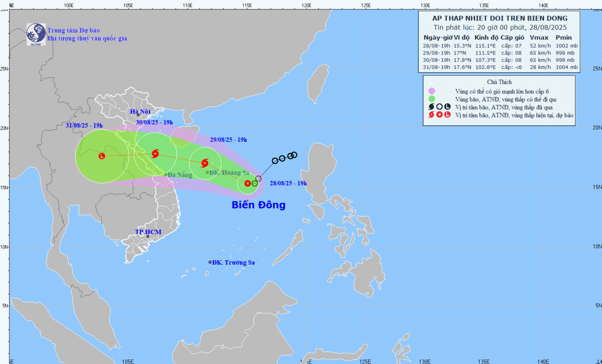Image resolution: width=602 pixels, height=364 pixels.
Task: Click the Vmax column header
Action: pos(539,37)
